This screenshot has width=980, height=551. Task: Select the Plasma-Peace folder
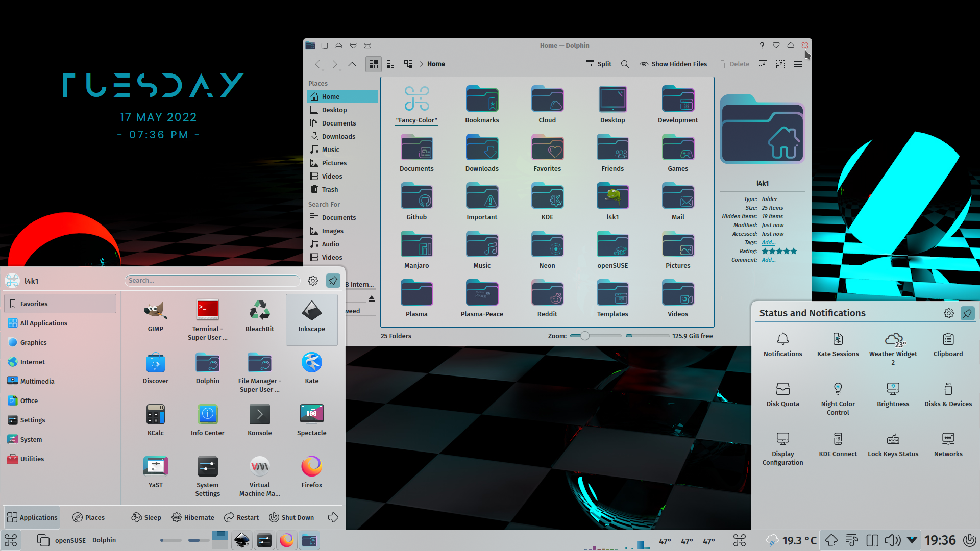coord(482,298)
